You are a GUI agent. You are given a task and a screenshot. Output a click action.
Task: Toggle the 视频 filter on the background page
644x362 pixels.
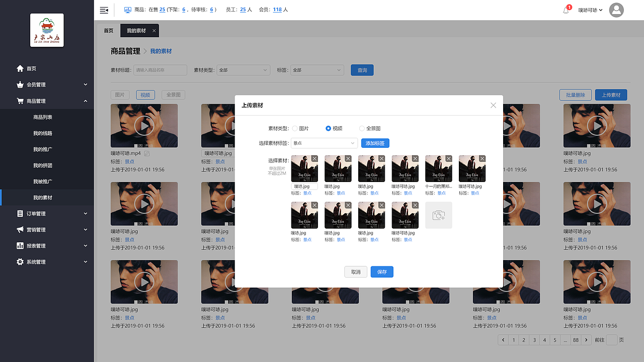coord(145,95)
